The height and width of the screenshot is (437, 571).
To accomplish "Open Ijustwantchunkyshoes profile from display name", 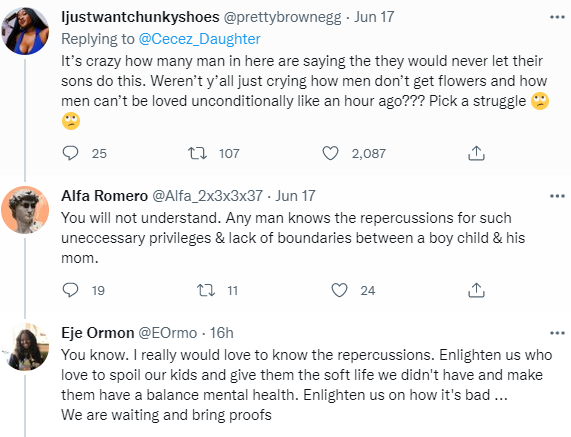I will coord(140,17).
